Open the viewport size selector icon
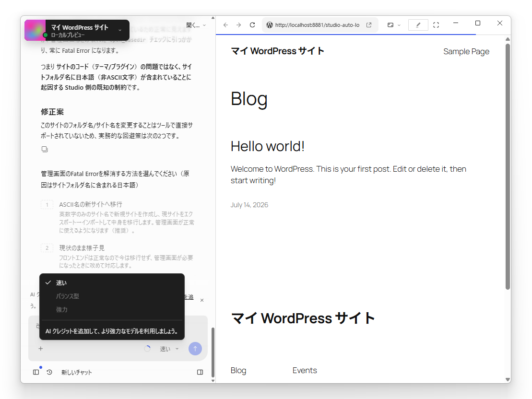Image resolution: width=532 pixels, height=399 pixels. pyautogui.click(x=390, y=25)
